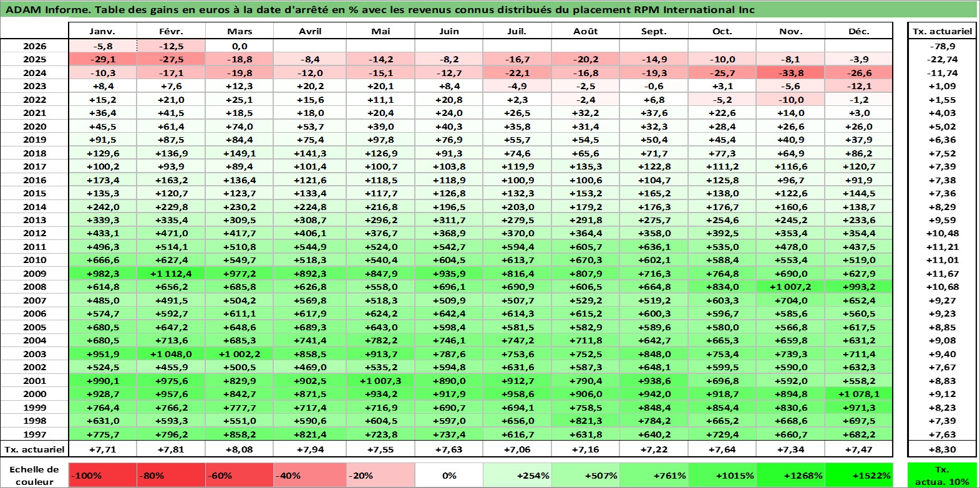Select the "Août" column header
This screenshot has width=980, height=488.
point(585,31)
